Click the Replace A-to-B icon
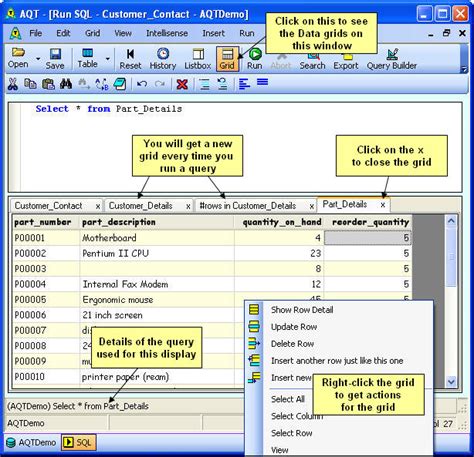 point(102,84)
